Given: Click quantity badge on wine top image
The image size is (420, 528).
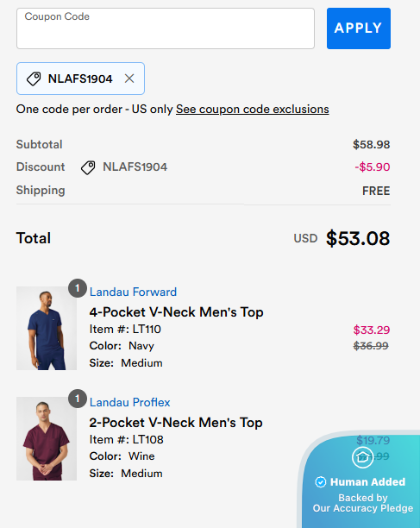Looking at the screenshot, I should coord(78,399).
